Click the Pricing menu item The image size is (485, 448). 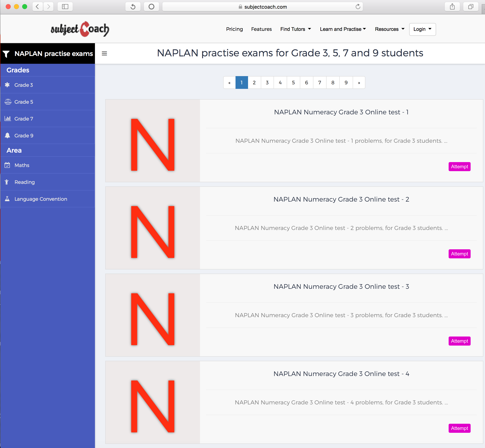pos(234,29)
